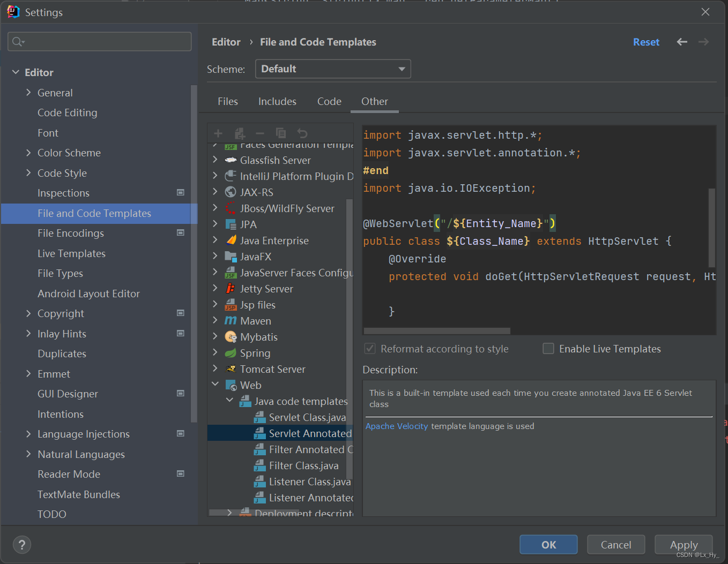Click the Create Child Template icon
The width and height of the screenshot is (728, 564).
tap(239, 133)
